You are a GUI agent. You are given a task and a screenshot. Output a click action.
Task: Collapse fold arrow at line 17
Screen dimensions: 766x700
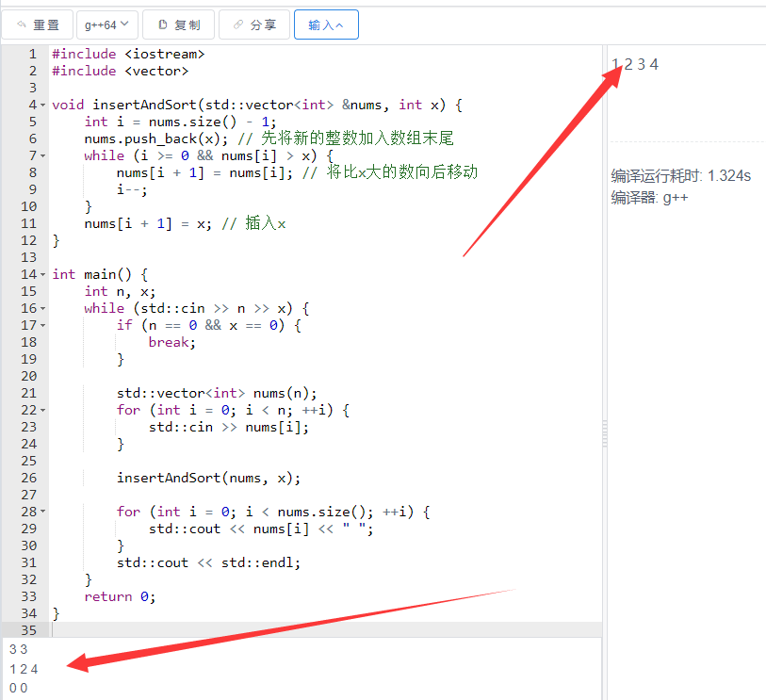point(43,325)
